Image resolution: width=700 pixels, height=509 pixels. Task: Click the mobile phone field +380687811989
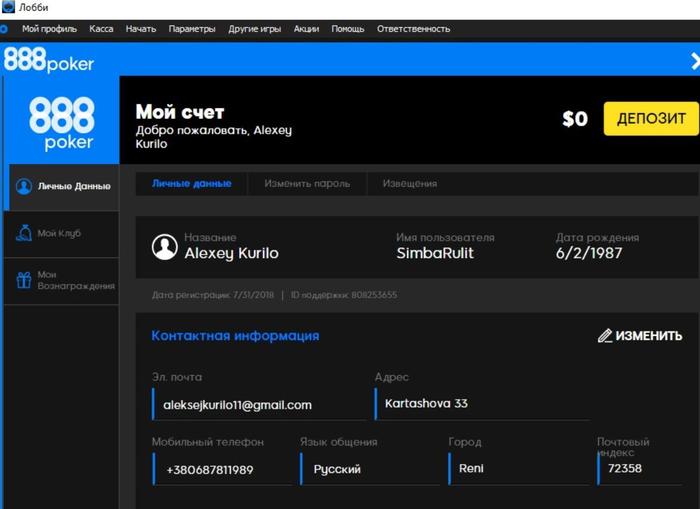pyautogui.click(x=222, y=469)
